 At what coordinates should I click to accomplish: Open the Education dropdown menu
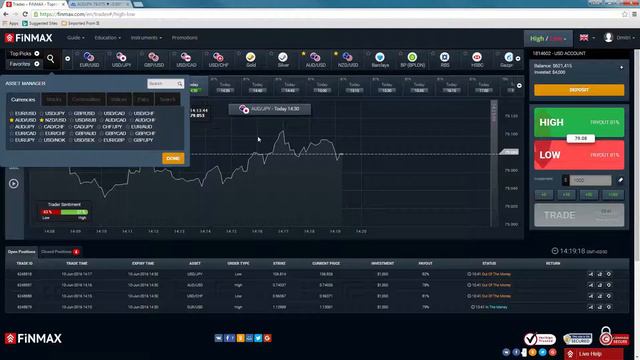107,38
